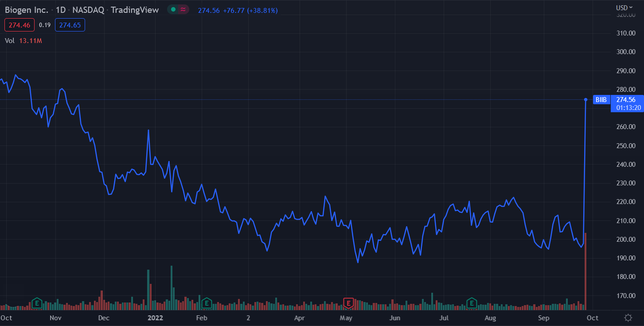Click the 170.00 price axis label
The height and width of the screenshot is (326, 644).
tap(626, 296)
